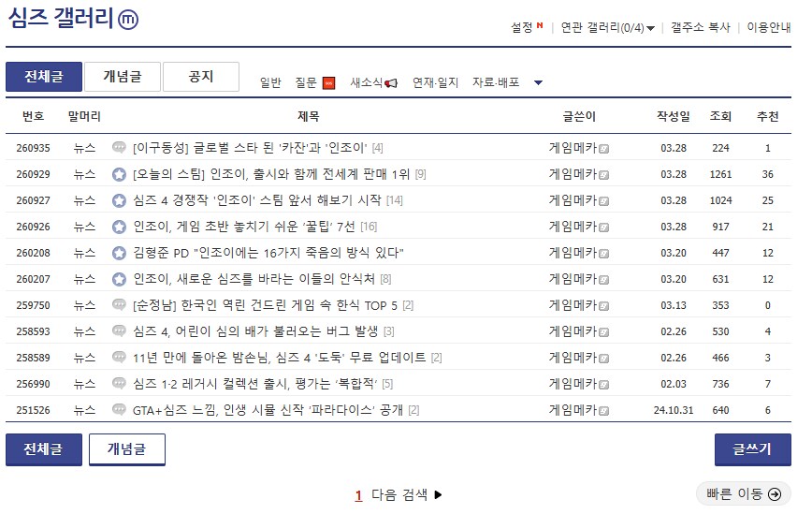
Task: Click the speech bubble icon on post 259750
Action: tap(119, 305)
